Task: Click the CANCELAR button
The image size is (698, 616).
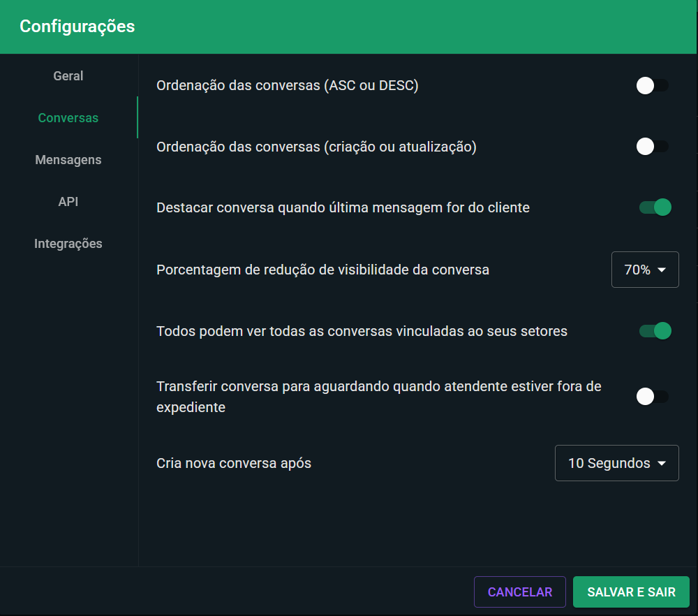Action: coord(519,592)
